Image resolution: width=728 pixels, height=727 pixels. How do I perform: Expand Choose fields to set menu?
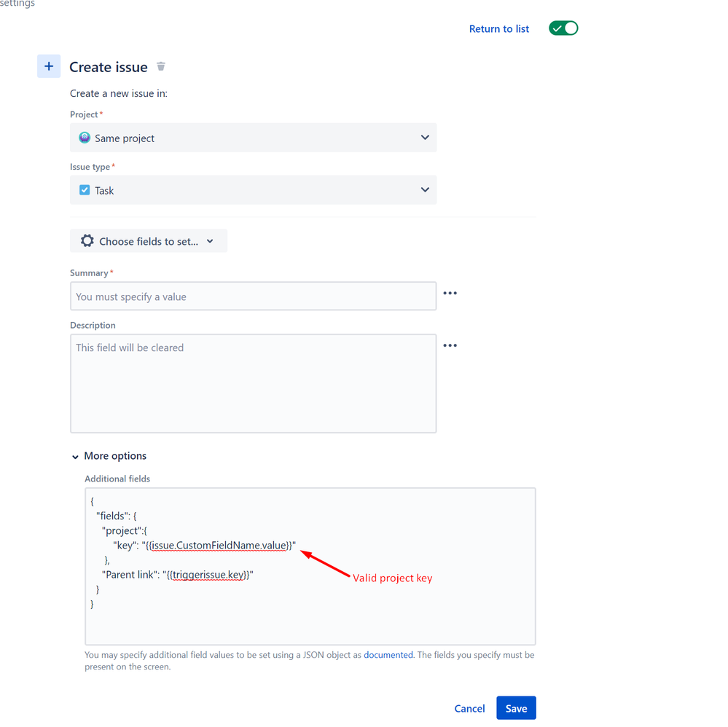(x=149, y=241)
